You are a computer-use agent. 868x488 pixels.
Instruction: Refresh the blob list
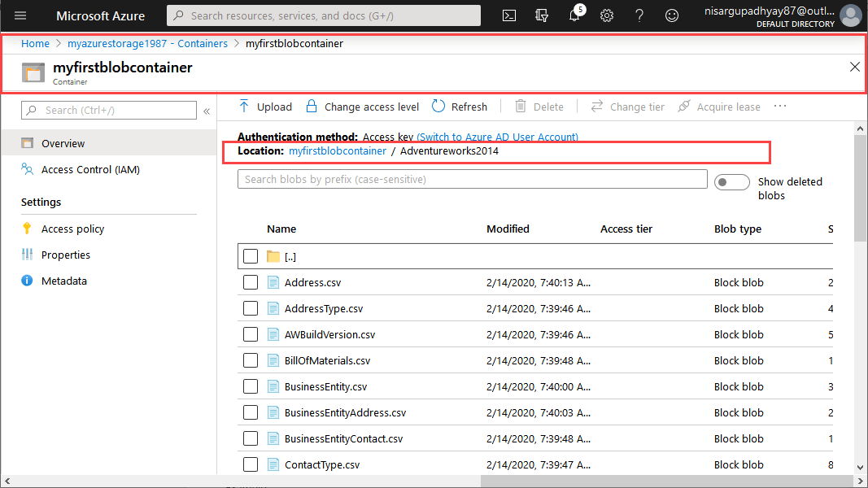coord(459,107)
